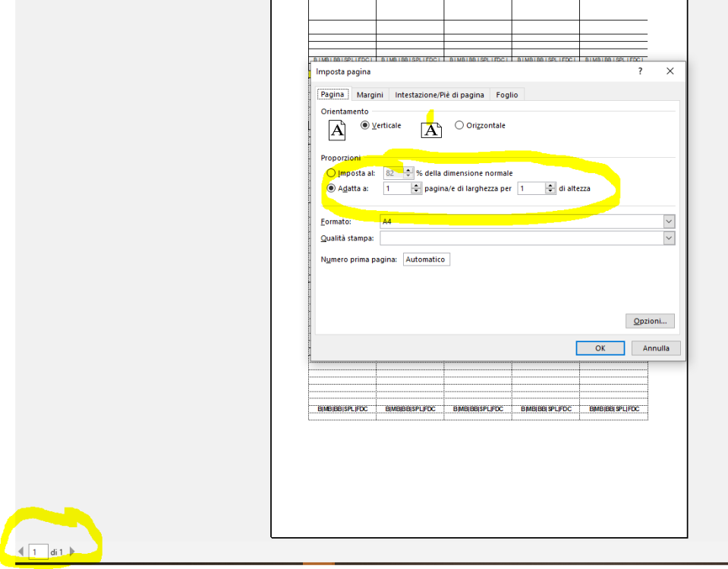Open the Formato paper size dropdown
Viewport: 728px width, 569px height.
click(x=669, y=222)
